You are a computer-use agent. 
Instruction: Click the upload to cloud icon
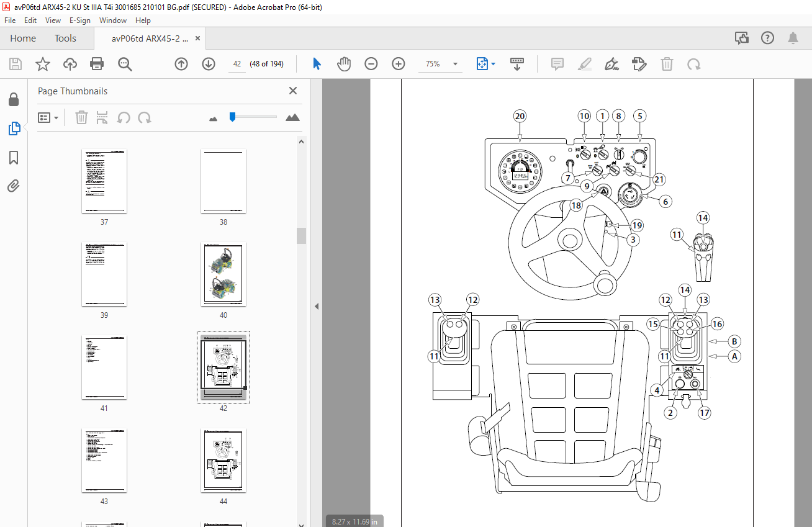pos(70,64)
